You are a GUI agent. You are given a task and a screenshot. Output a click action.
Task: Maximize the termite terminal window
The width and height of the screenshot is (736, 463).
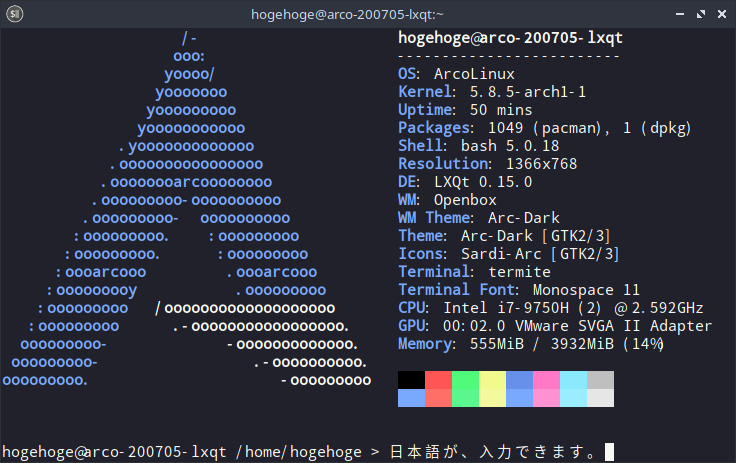(x=700, y=14)
